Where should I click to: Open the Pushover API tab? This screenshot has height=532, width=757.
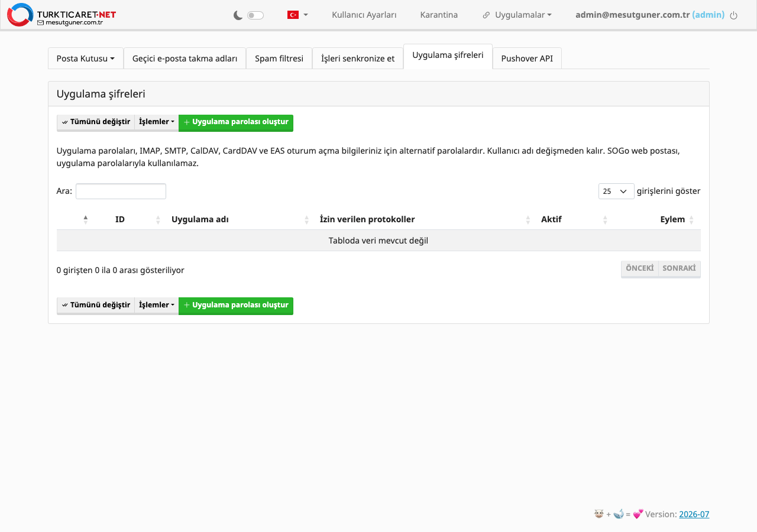527,59
